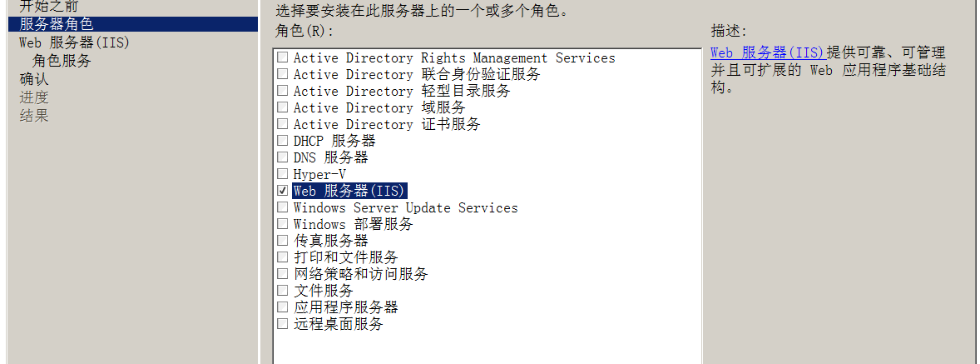The height and width of the screenshot is (364, 980).
Task: Tick the 传真服务器 checkbox
Action: point(283,240)
